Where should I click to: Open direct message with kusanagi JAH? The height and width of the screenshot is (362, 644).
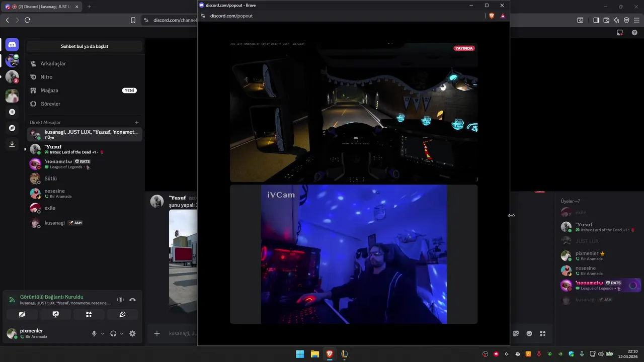[85, 223]
